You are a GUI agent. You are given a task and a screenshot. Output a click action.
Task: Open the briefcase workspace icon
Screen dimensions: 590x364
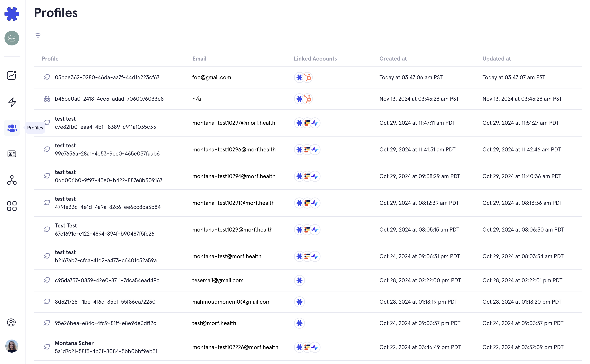click(x=12, y=38)
